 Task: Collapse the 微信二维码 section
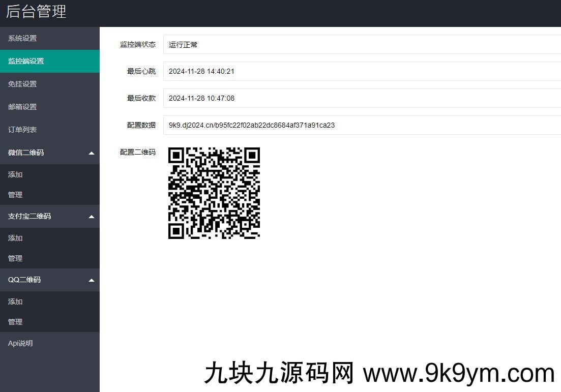[x=50, y=153]
